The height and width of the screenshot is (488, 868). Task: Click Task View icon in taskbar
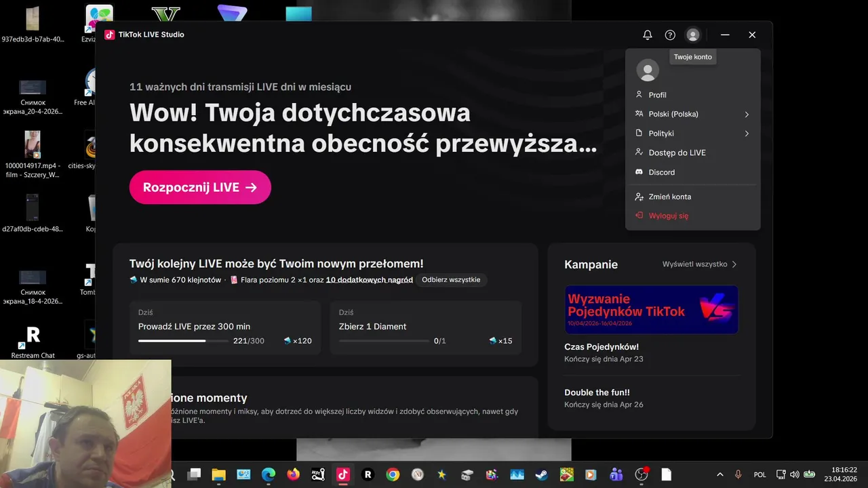194,474
